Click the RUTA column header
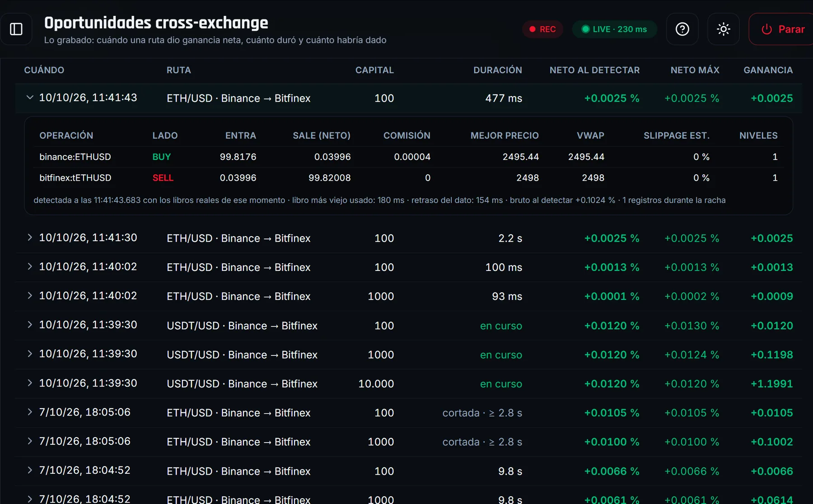This screenshot has width=813, height=504. click(x=178, y=70)
